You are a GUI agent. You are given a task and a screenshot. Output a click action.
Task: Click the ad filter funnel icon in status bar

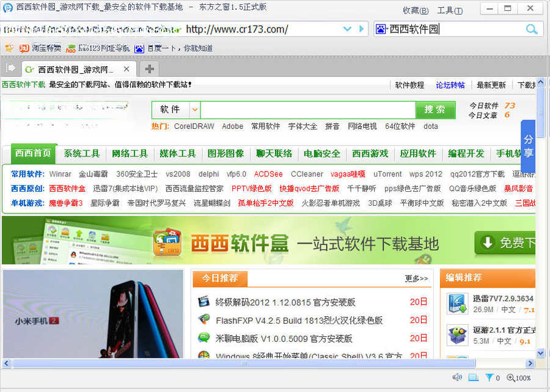pos(489,377)
